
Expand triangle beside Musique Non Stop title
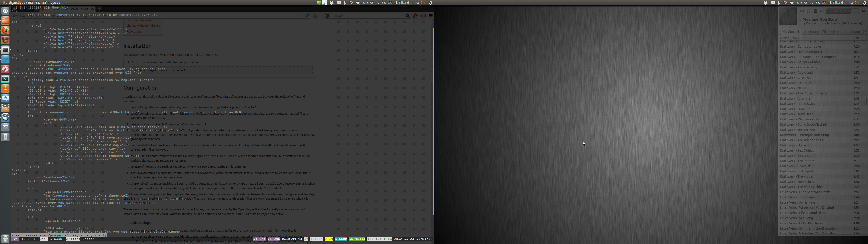[800, 21]
